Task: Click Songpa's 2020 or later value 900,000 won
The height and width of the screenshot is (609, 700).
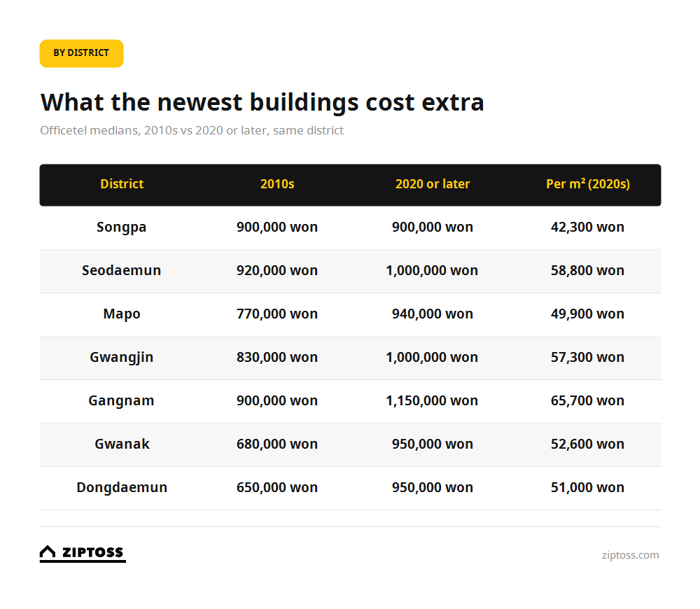Action: [433, 227]
